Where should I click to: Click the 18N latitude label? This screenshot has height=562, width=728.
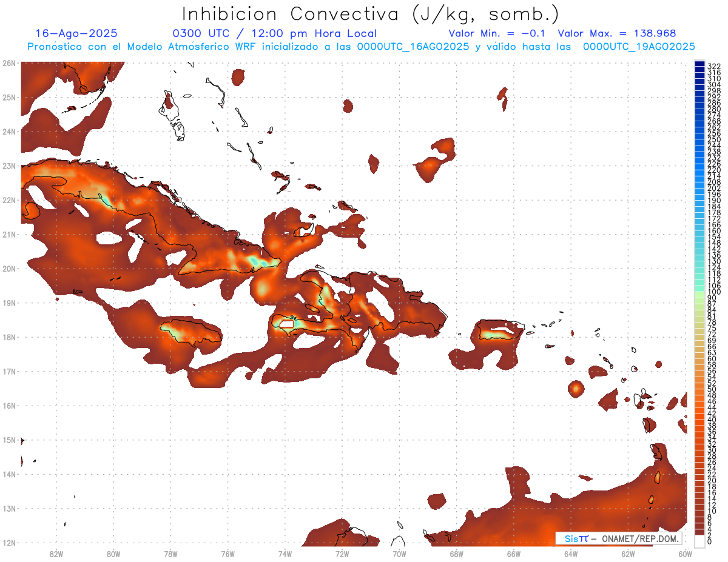(x=8, y=337)
